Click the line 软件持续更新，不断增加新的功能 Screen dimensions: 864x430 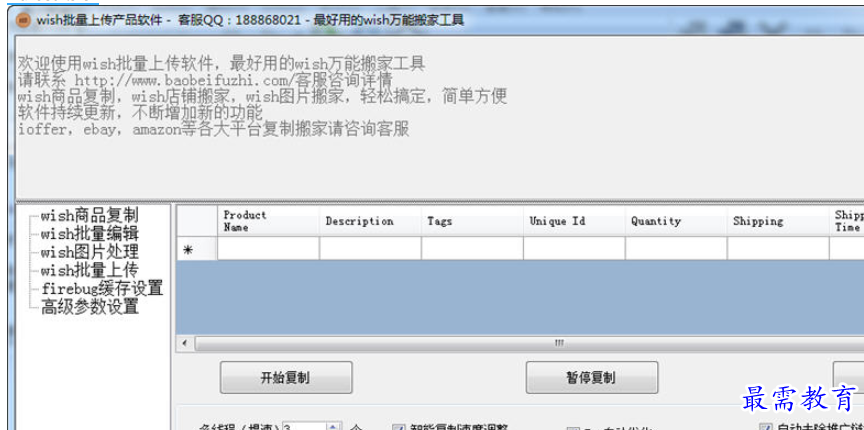(x=141, y=113)
